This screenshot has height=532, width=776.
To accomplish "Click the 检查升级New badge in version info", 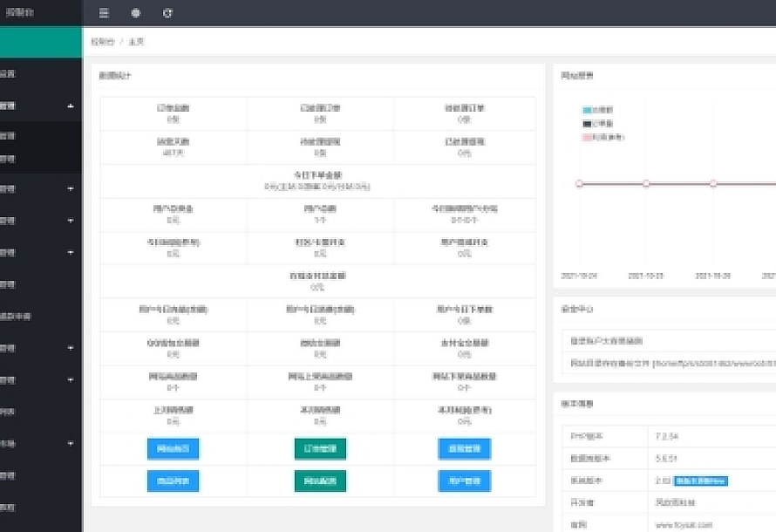I will pyautogui.click(x=700, y=480).
